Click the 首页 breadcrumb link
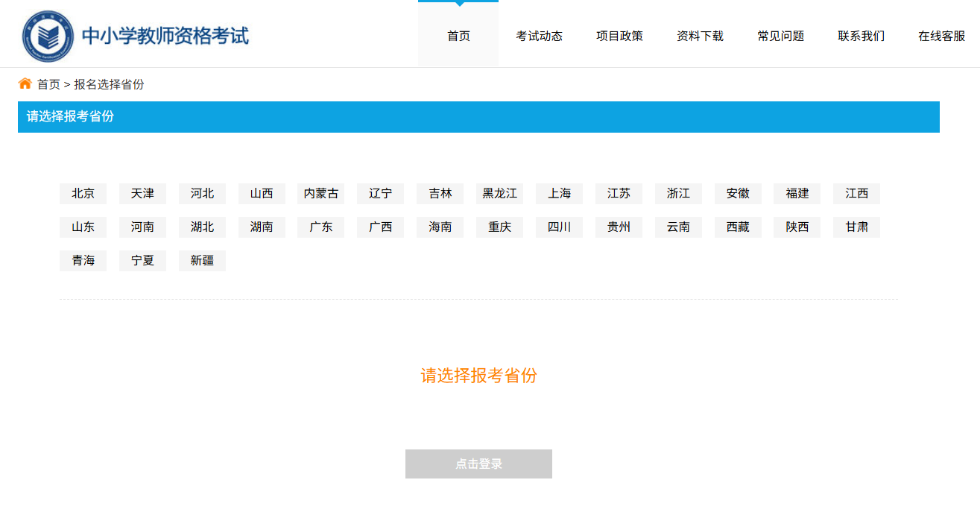The height and width of the screenshot is (518, 980). pos(48,84)
